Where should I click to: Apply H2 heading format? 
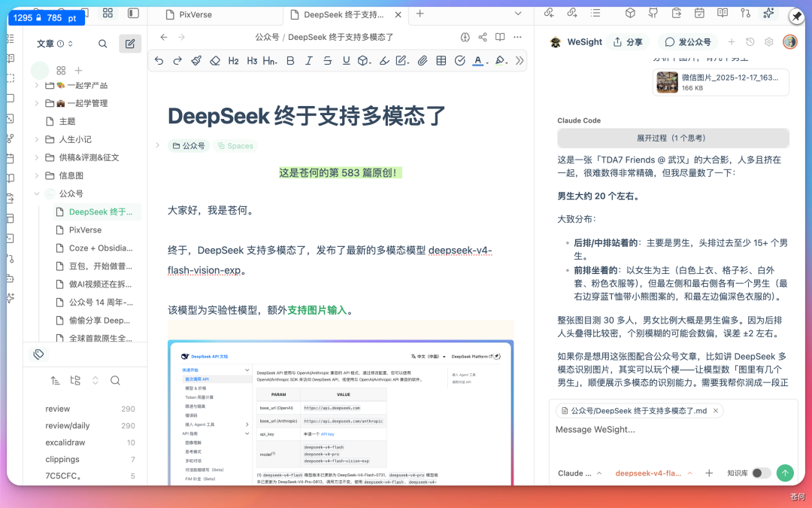click(x=234, y=61)
